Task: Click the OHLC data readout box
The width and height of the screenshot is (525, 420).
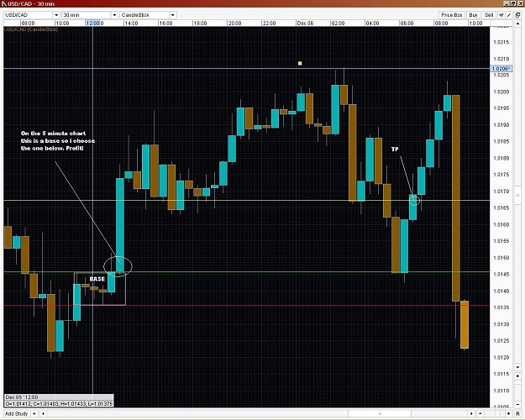Action: 59,404
